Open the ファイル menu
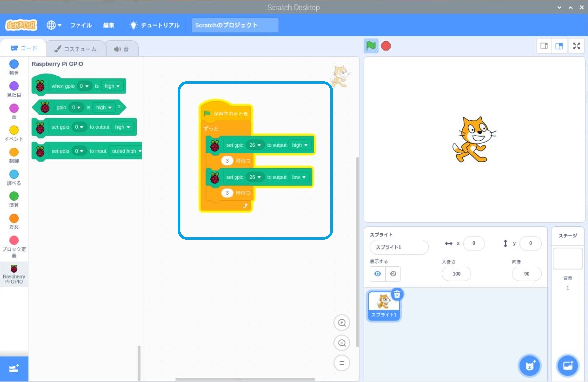This screenshot has width=588, height=382. pos(81,25)
